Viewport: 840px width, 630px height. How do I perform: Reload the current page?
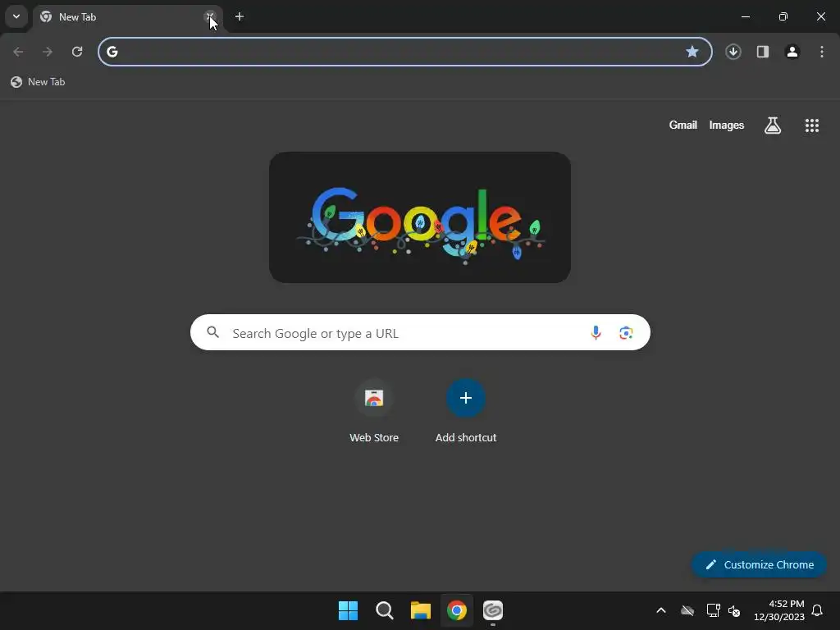[x=77, y=52]
